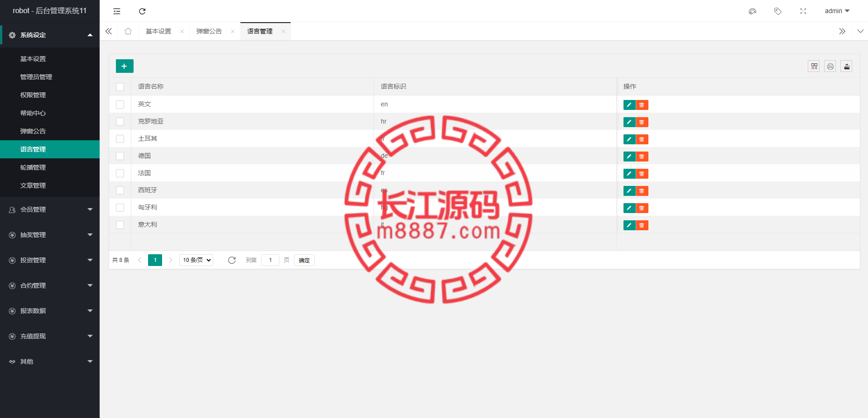This screenshot has width=868, height=418.
Task: Open the 10 条/页 page size dropdown
Action: coord(197,260)
